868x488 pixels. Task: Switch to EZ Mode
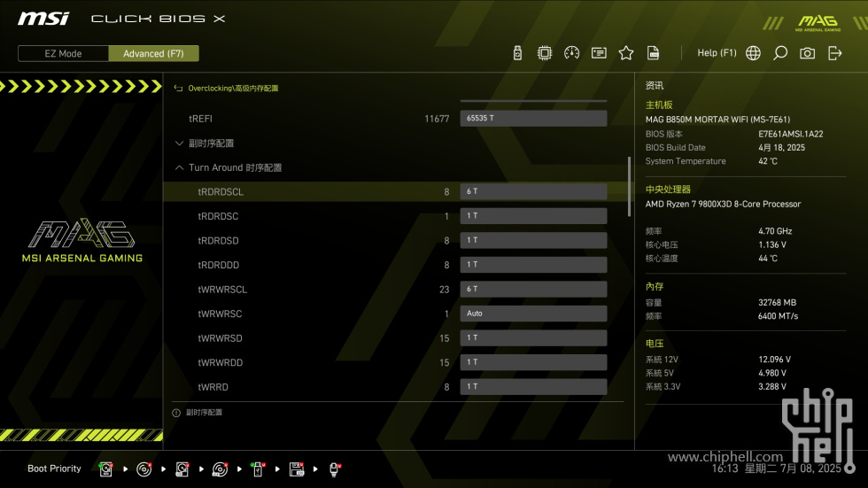click(63, 54)
